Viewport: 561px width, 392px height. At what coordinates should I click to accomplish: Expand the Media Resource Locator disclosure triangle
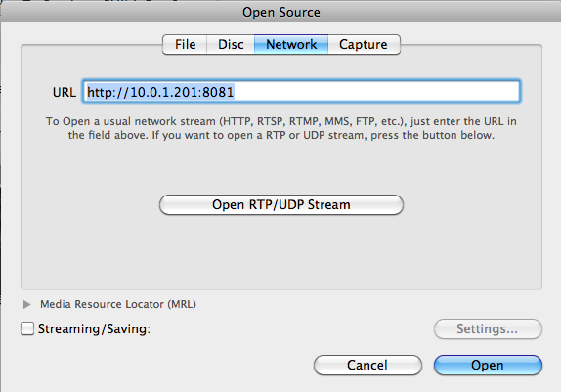click(x=26, y=304)
